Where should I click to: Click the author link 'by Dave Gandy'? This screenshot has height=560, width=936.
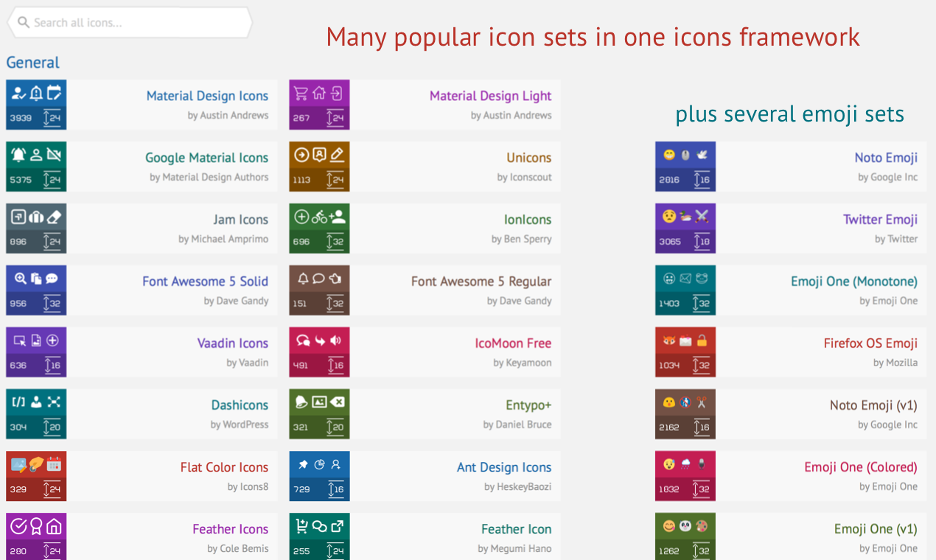237,301
